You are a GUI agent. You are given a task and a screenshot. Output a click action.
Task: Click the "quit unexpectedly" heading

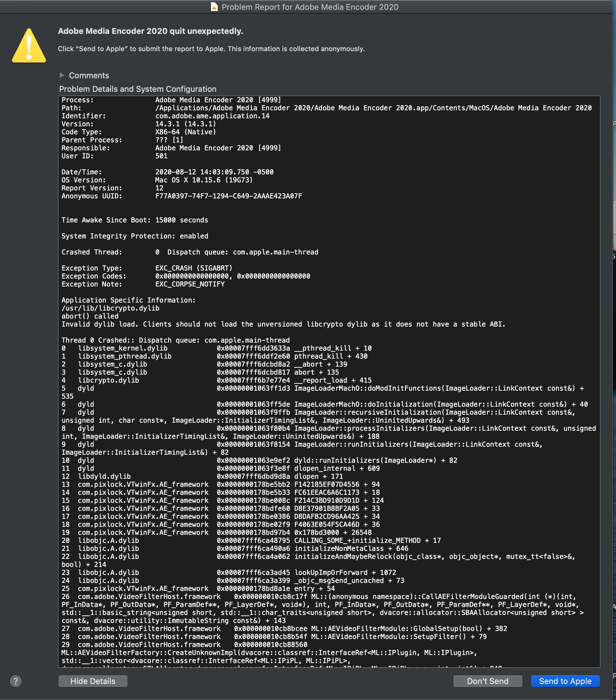coord(150,31)
